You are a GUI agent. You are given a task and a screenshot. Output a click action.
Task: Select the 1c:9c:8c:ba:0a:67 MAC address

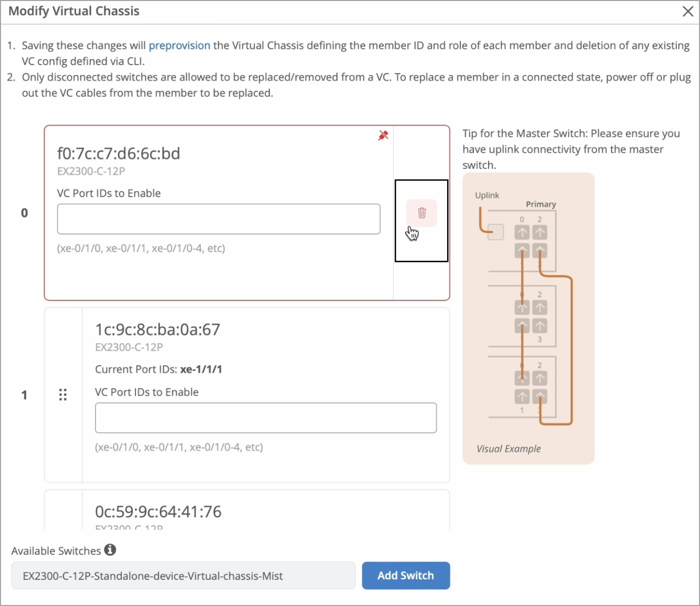point(158,330)
